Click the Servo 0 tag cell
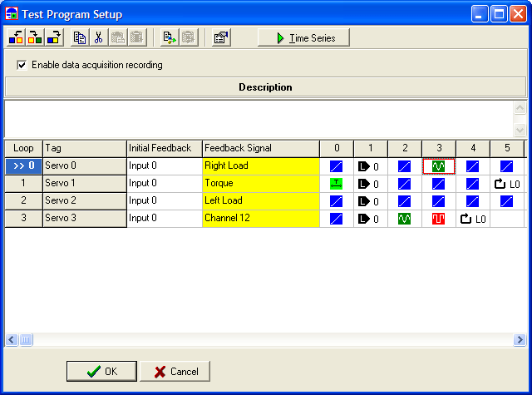 point(85,166)
